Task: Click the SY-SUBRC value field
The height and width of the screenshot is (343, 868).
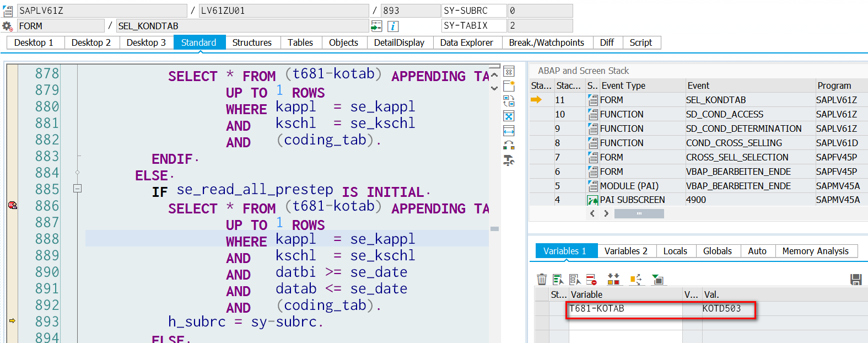Action: [x=540, y=10]
